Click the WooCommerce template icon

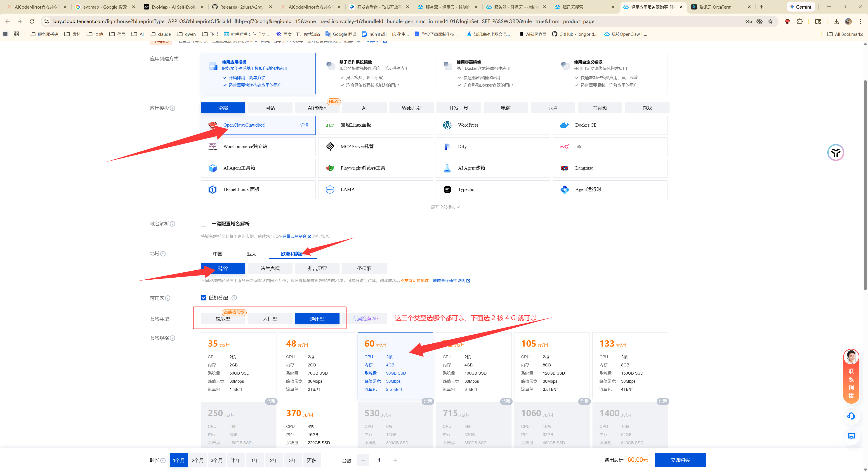213,146
